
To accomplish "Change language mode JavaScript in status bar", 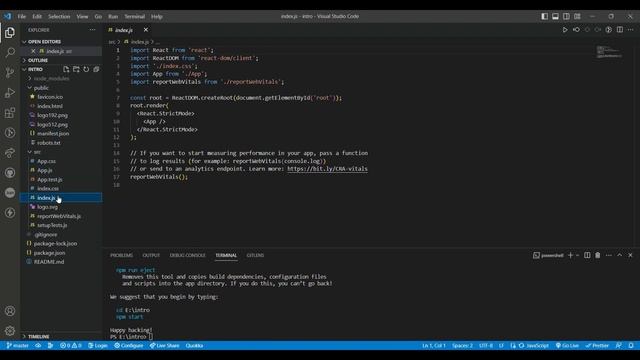I will 537,345.
